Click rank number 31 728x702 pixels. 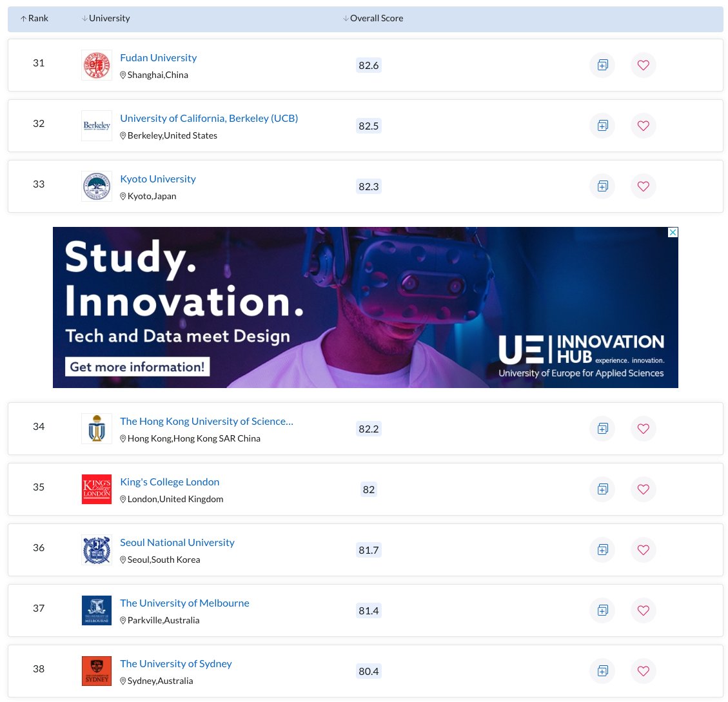(39, 63)
